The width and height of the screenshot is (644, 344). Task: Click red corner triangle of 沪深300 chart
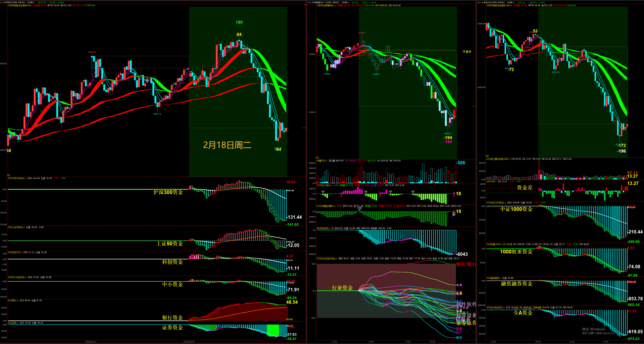[305, 4]
